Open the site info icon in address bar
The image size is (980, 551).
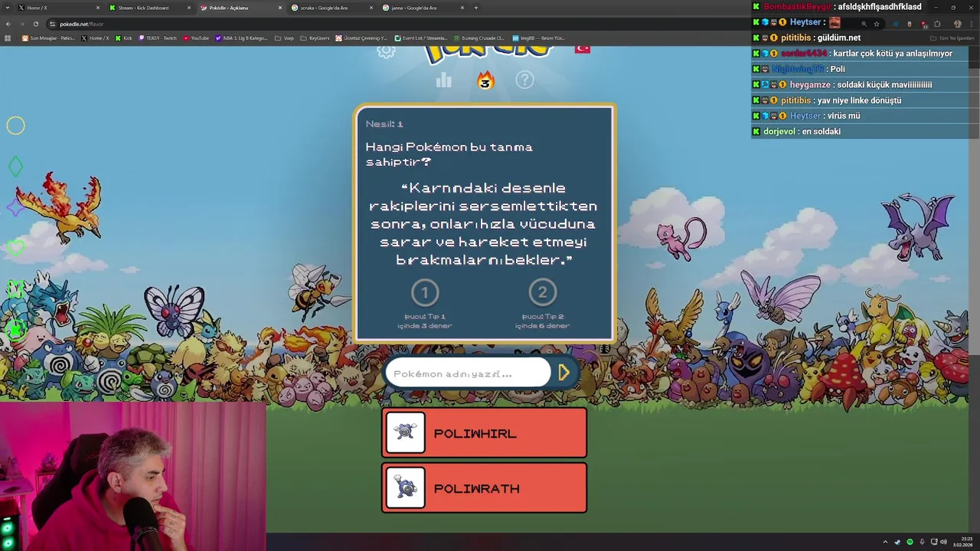tap(52, 24)
